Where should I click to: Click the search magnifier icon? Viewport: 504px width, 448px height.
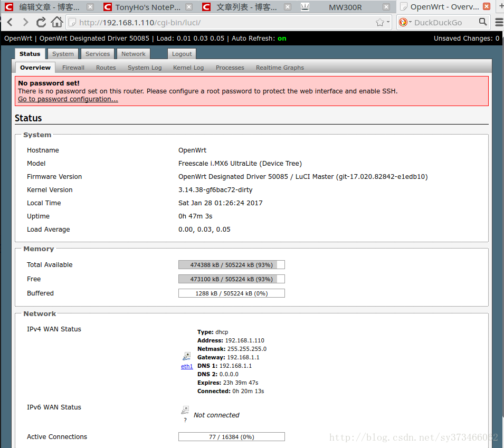[x=482, y=22]
